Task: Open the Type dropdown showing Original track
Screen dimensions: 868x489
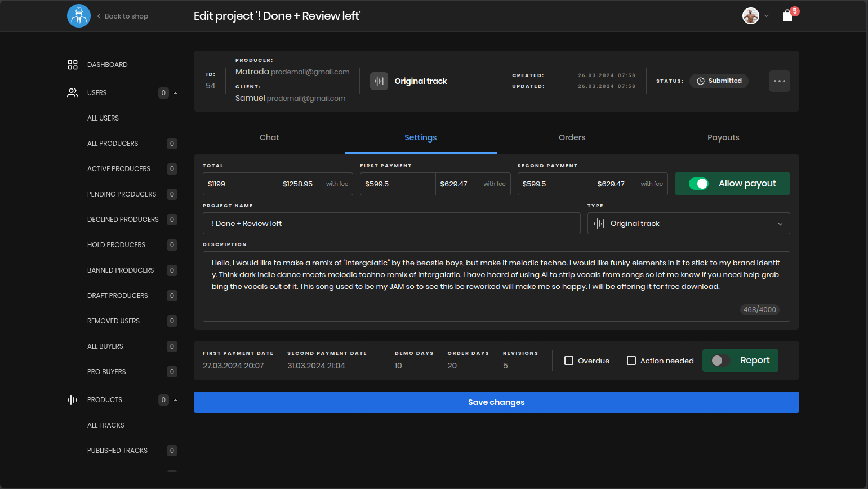Action: tap(688, 224)
